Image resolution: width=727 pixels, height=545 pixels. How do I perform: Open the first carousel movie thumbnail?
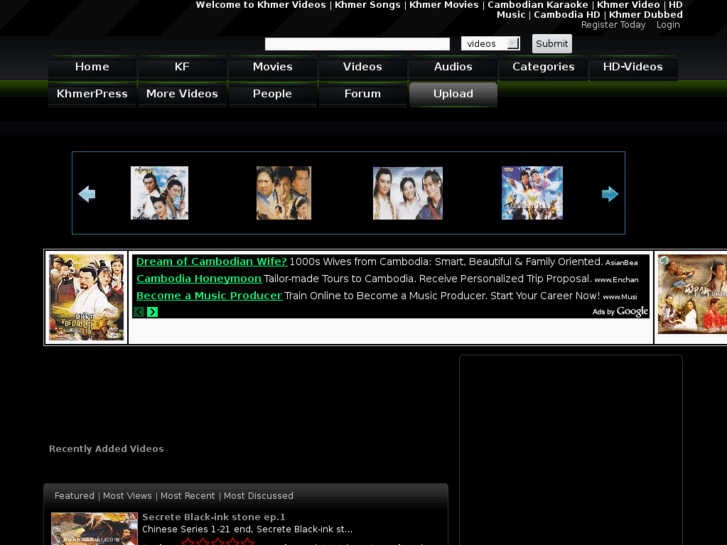click(159, 193)
